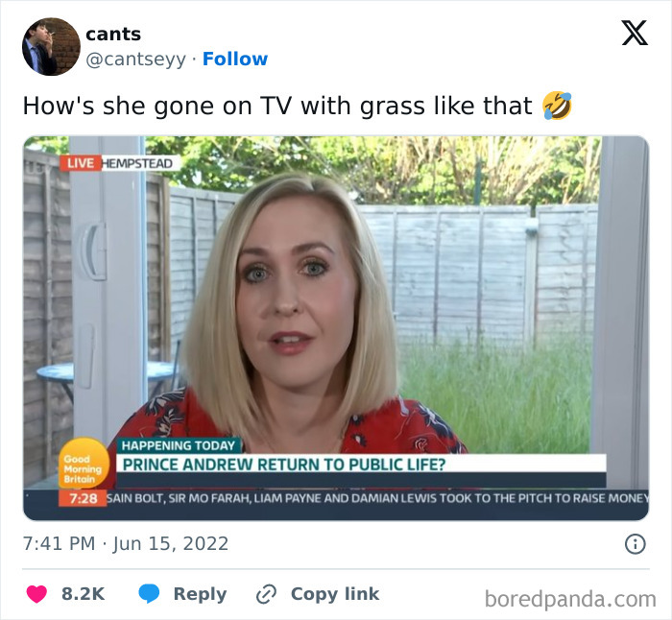Click the tweet text about grass
This screenshot has height=620, width=672.
(277, 106)
